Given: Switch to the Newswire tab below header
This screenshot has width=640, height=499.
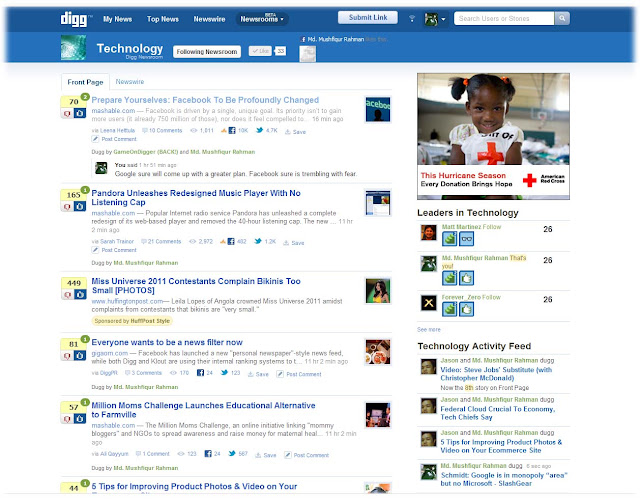Looking at the screenshot, I should pyautogui.click(x=130, y=82).
